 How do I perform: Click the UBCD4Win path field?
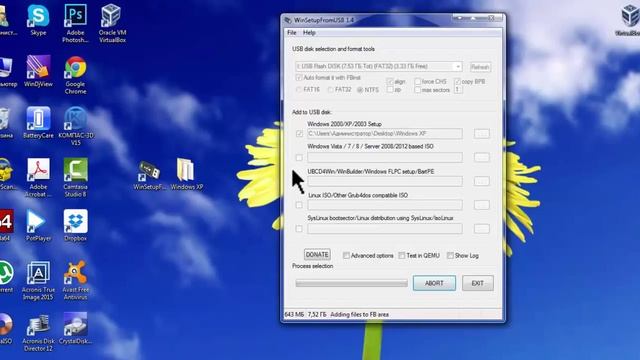pos(385,181)
